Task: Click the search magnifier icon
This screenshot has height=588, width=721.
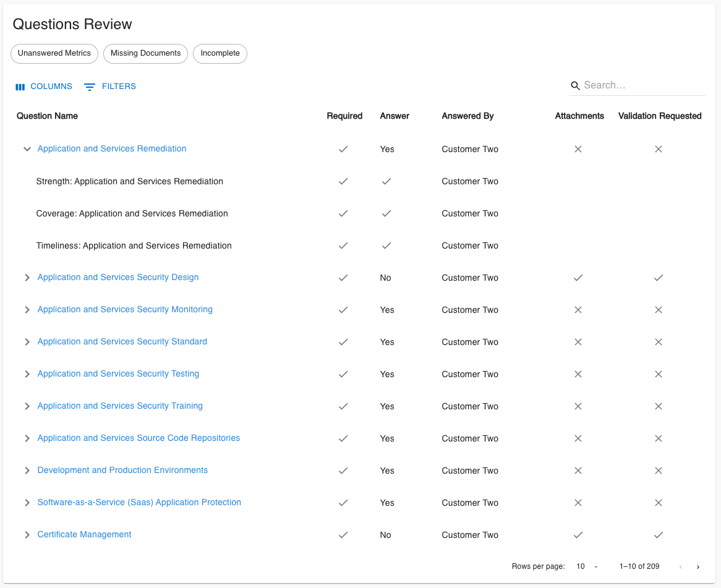Action: click(576, 85)
